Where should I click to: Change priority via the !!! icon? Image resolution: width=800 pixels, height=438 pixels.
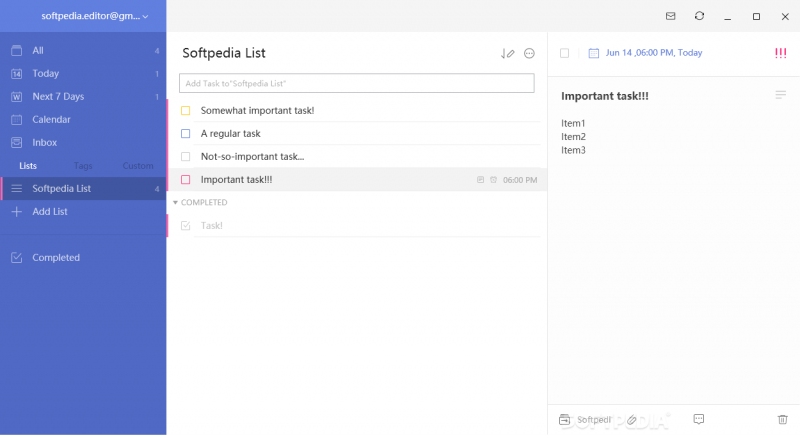(x=781, y=53)
